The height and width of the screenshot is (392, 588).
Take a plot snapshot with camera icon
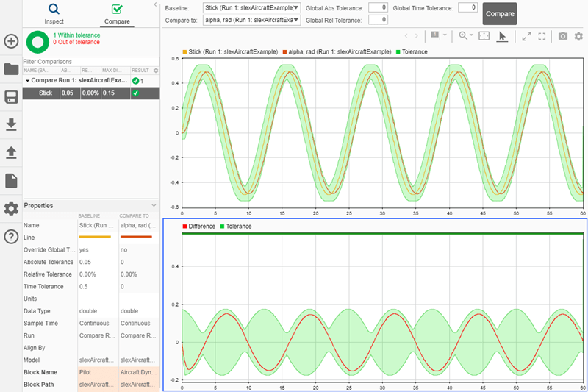562,35
